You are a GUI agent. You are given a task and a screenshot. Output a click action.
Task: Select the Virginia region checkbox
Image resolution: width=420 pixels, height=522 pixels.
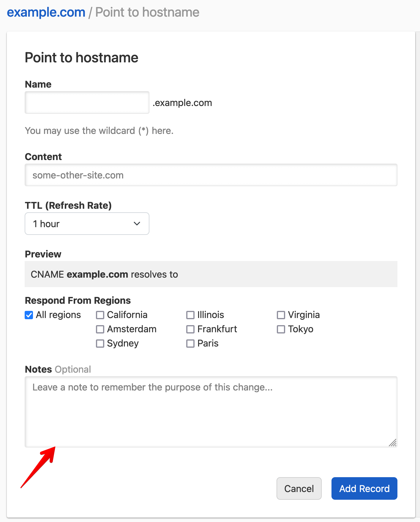[281, 315]
